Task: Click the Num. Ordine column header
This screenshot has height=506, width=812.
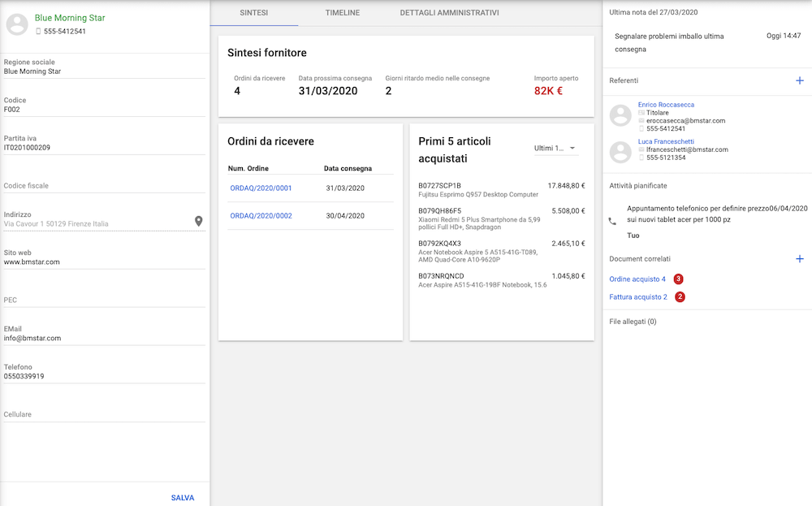Action: (x=248, y=168)
